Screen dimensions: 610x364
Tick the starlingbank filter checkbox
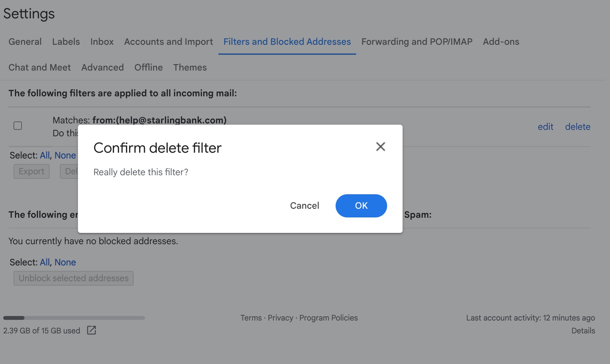click(18, 126)
